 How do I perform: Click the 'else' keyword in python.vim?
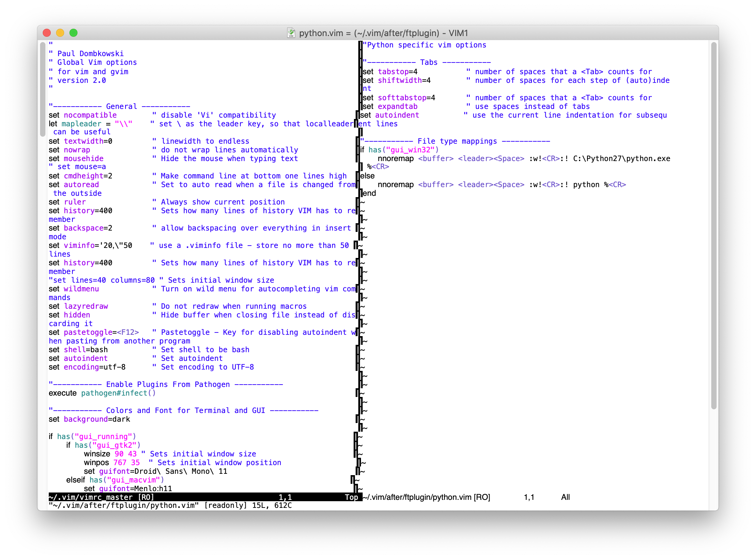[x=368, y=176]
